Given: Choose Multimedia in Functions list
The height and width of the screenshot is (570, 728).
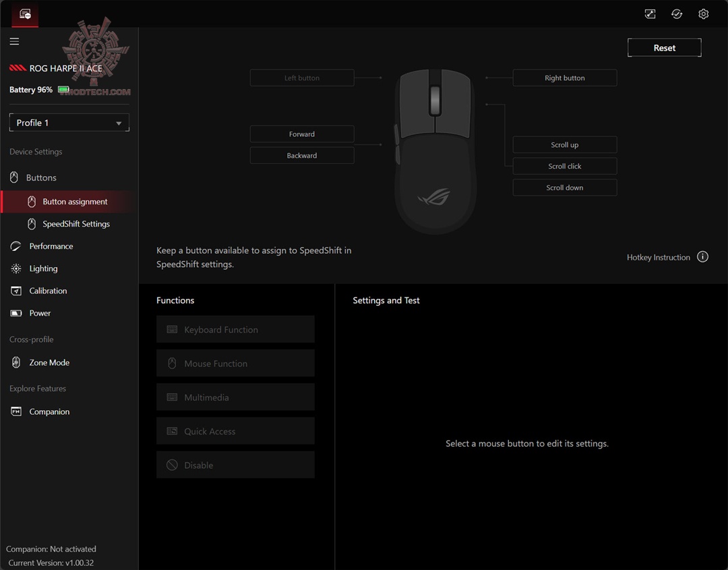Looking at the screenshot, I should 235,397.
